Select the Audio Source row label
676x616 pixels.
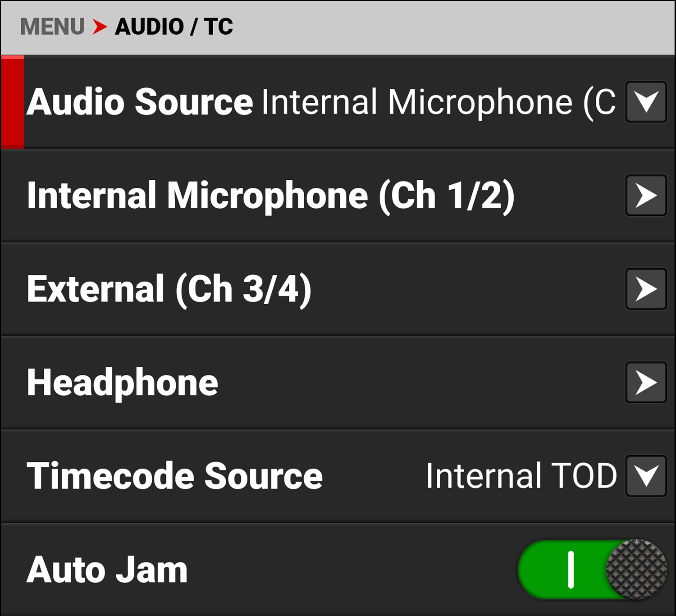pos(140,102)
